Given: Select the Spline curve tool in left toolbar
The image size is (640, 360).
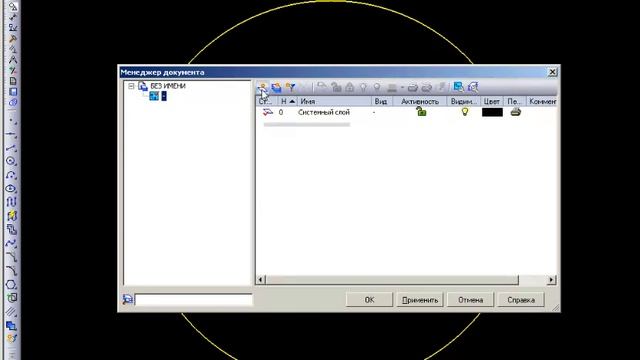Looking at the screenshot, I should pyautogui.click(x=12, y=243).
